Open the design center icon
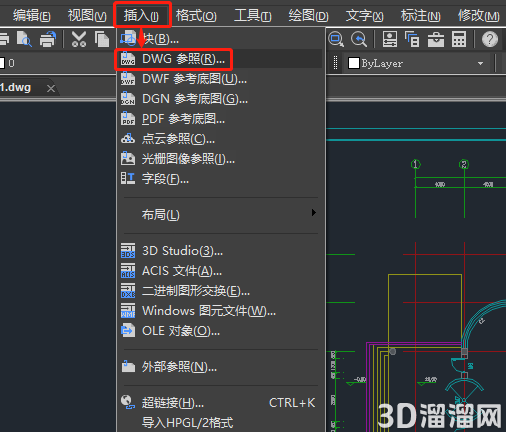The image size is (506, 432). (x=412, y=39)
